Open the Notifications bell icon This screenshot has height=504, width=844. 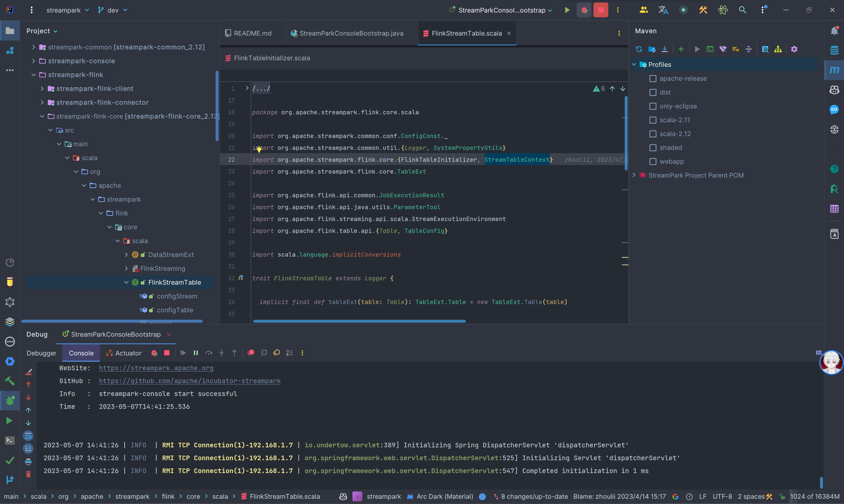[x=834, y=31]
